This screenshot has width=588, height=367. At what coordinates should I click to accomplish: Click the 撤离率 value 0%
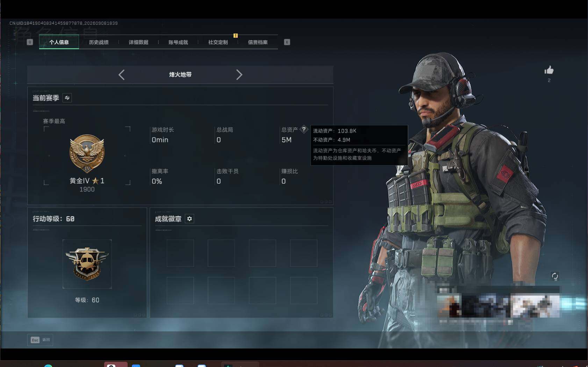point(157,182)
